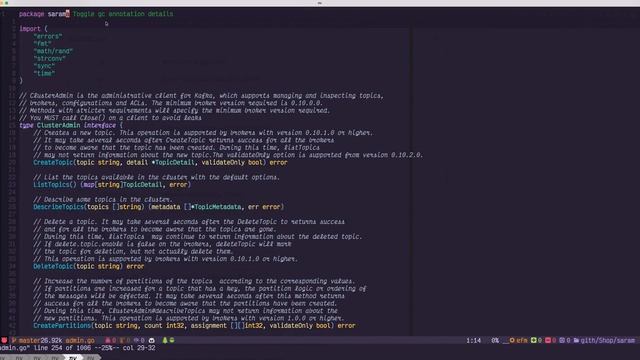This screenshot has height=360, width=640.
Task: Click the admin.go filename in statusline
Action: [x=80, y=340]
